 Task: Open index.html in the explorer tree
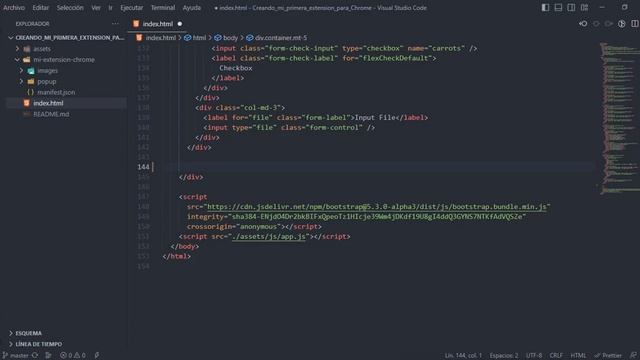48,103
